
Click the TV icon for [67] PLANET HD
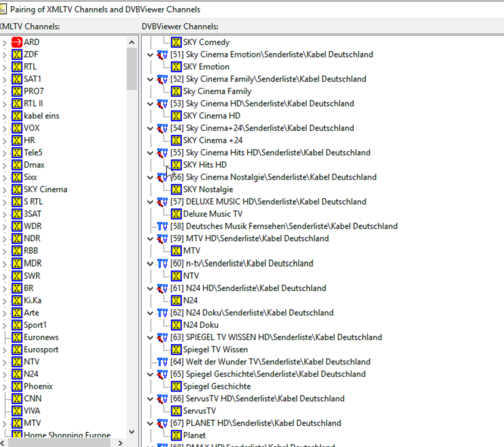(162, 423)
